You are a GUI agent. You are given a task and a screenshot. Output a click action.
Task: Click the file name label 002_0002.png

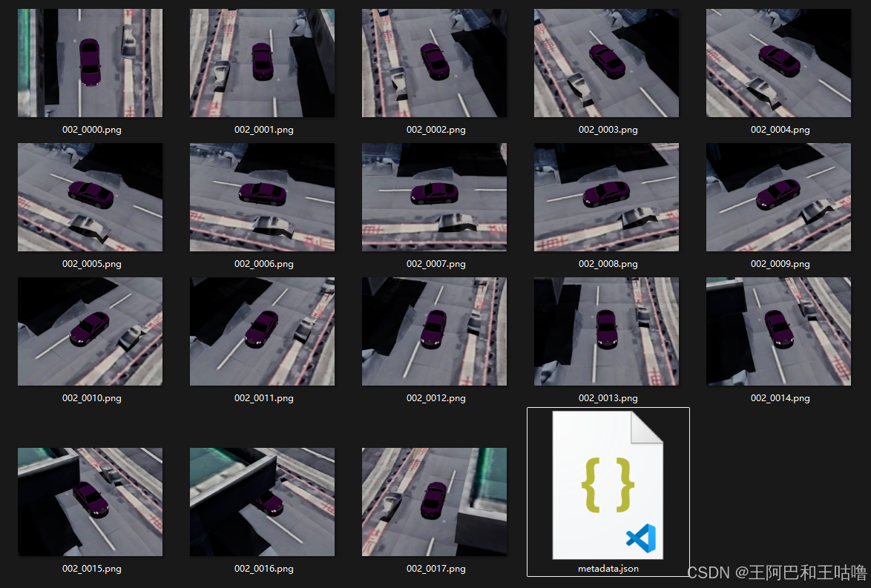pos(436,130)
